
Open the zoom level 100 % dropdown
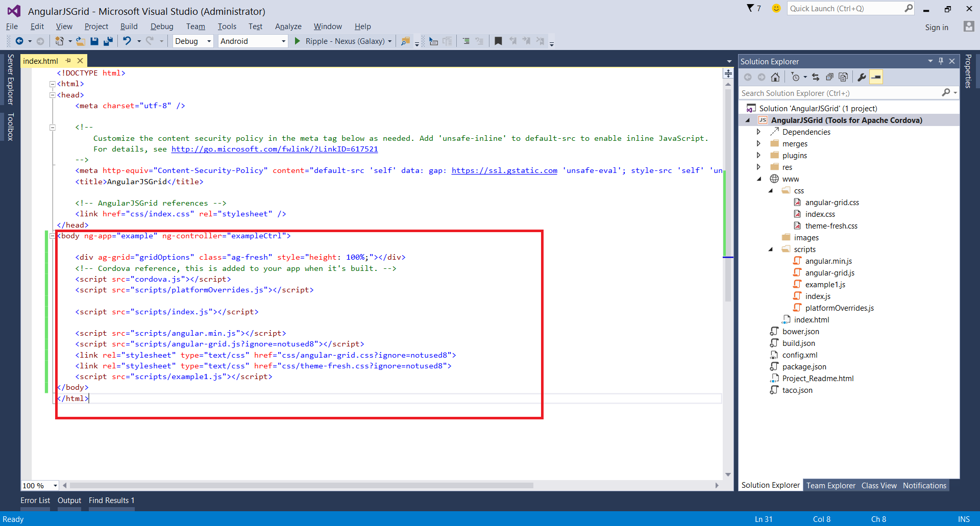55,486
